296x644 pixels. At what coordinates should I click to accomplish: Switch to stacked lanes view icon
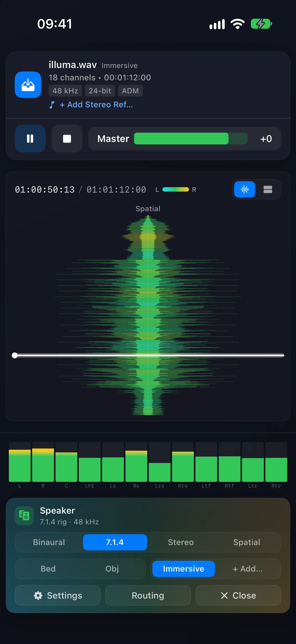click(x=268, y=190)
